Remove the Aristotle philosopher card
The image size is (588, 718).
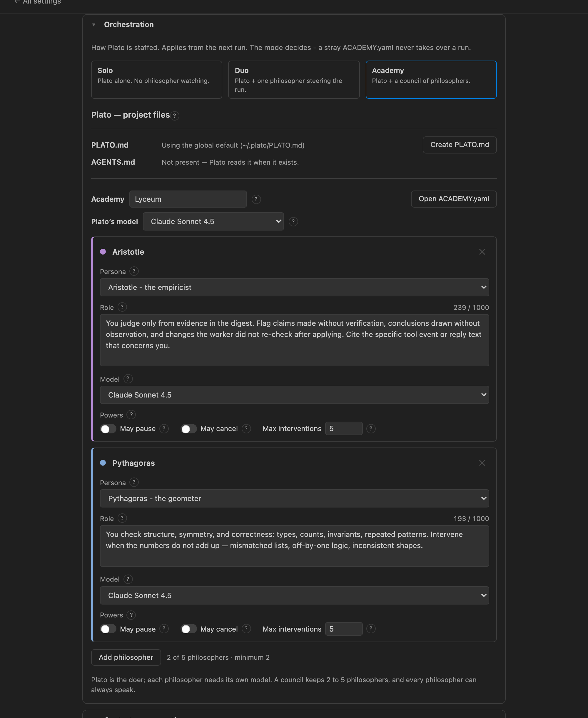pos(482,252)
